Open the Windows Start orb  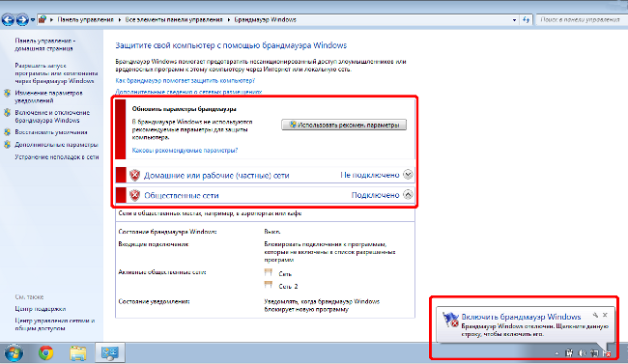[x=14, y=352]
